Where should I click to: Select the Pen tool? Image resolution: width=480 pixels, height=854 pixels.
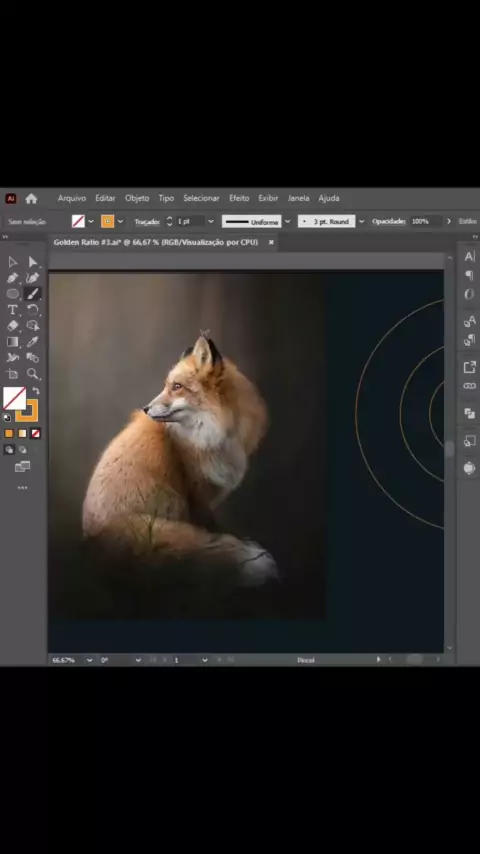(x=13, y=278)
